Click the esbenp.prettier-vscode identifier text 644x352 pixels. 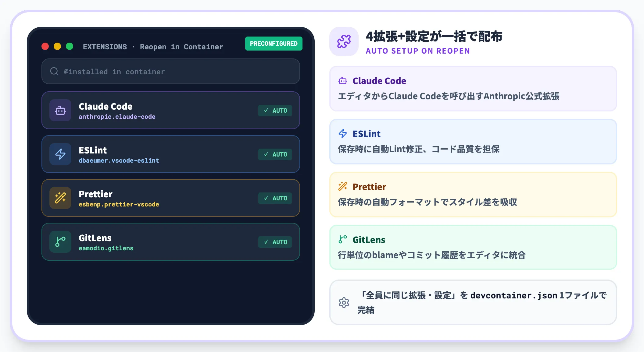pos(119,204)
